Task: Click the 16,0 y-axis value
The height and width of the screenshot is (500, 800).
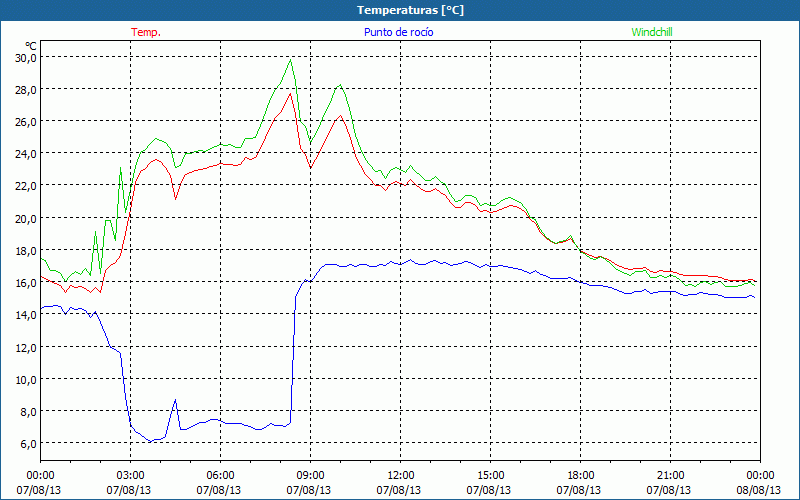Action: (x=26, y=283)
